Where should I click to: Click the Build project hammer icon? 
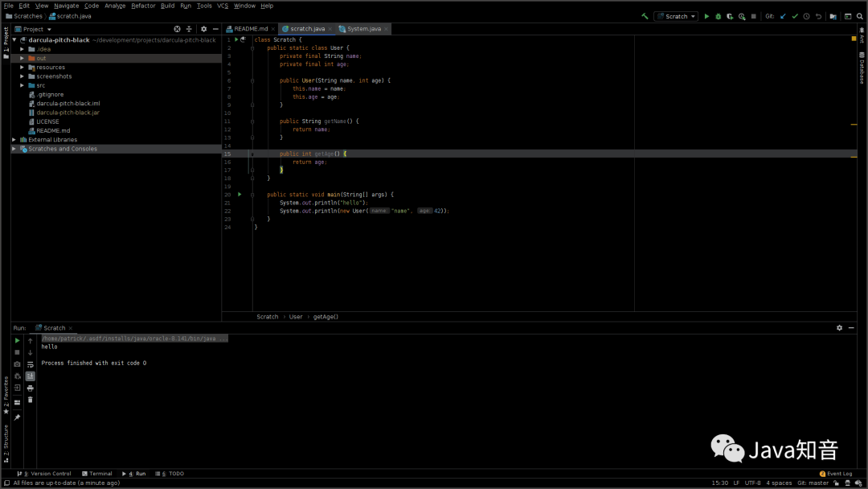click(645, 16)
